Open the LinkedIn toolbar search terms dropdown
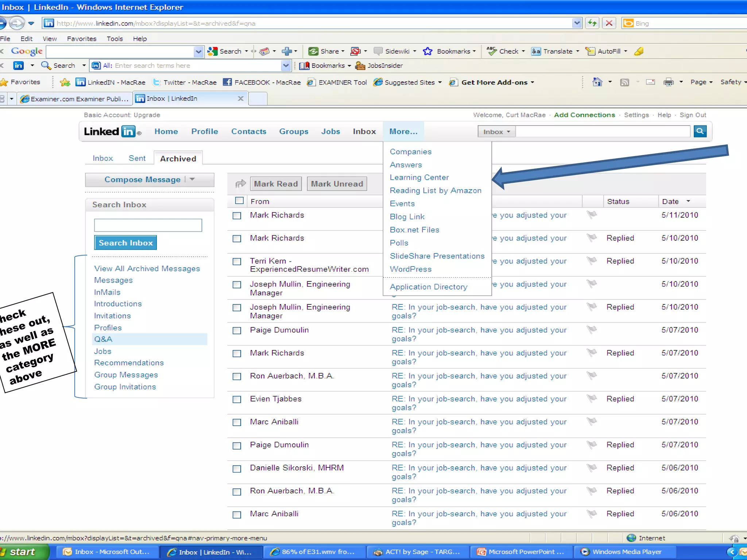This screenshot has width=747, height=560. (x=286, y=66)
